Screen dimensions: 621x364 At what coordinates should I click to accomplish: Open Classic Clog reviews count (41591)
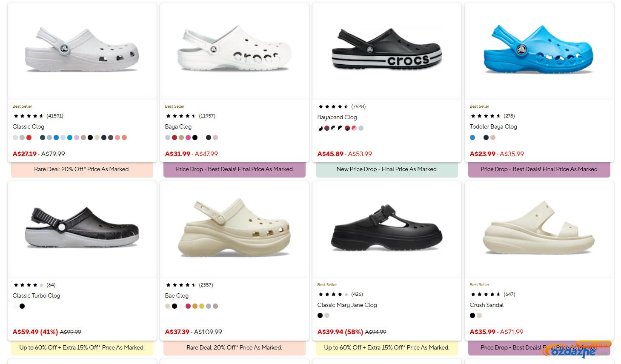point(55,116)
